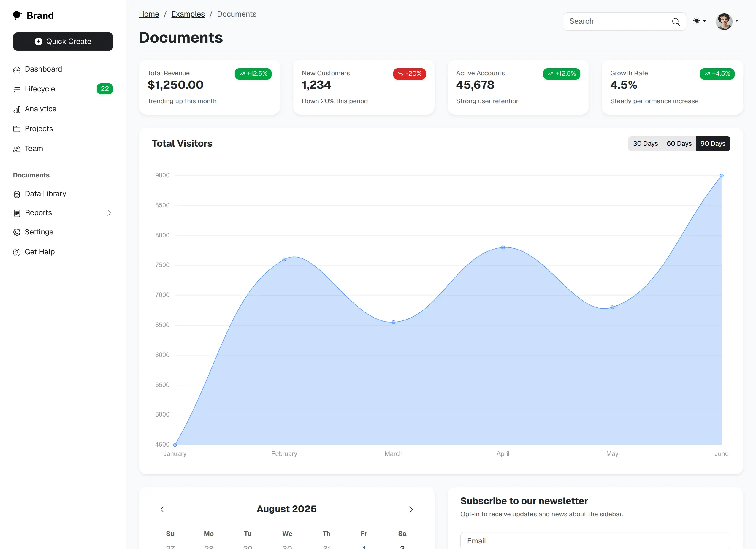The width and height of the screenshot is (756, 549).
Task: Click the Projects folder icon
Action: coord(17,129)
